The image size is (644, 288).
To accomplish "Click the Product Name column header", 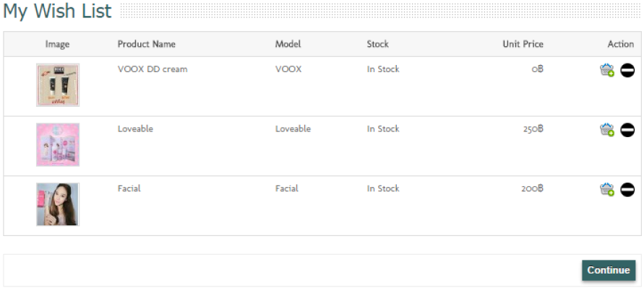I will (x=146, y=44).
